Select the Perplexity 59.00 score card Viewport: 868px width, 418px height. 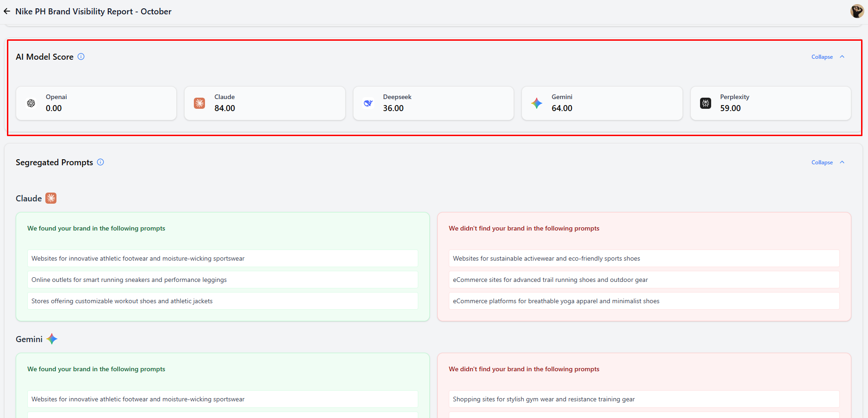[770, 103]
